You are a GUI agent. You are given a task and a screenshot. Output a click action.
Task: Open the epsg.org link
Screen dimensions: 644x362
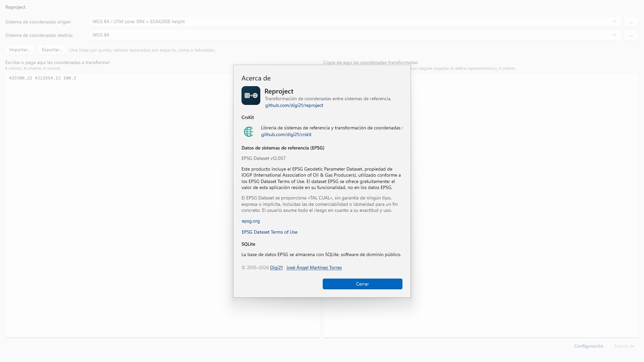tap(251, 221)
